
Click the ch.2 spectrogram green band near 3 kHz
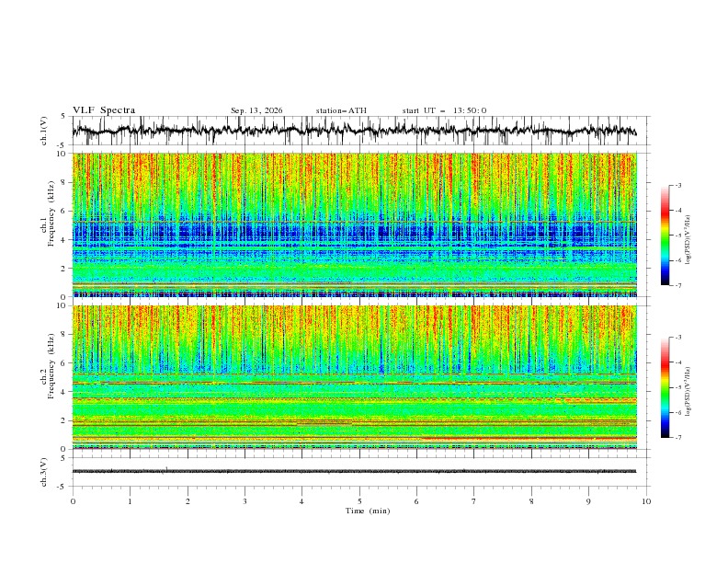354,408
